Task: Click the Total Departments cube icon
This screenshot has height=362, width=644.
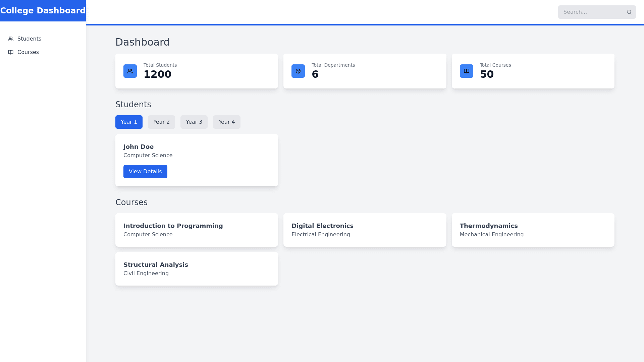Action: [x=298, y=71]
